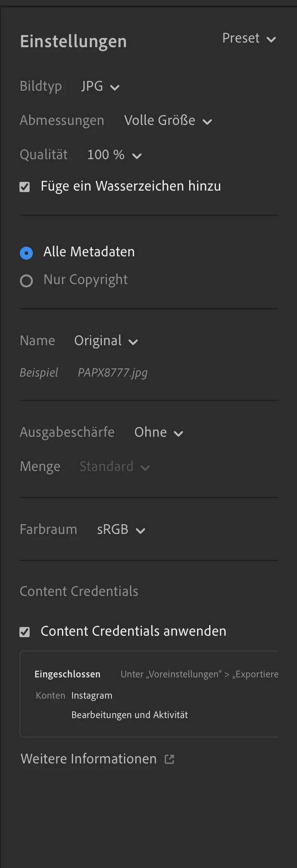Click the example filename PAPX8777.jpg
The height and width of the screenshot is (868, 297).
pyautogui.click(x=112, y=373)
